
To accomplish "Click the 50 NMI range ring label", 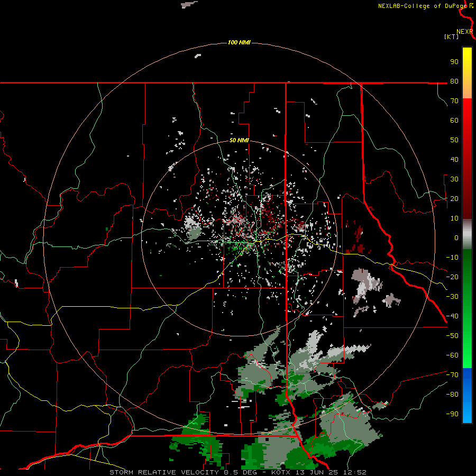I will (x=239, y=140).
